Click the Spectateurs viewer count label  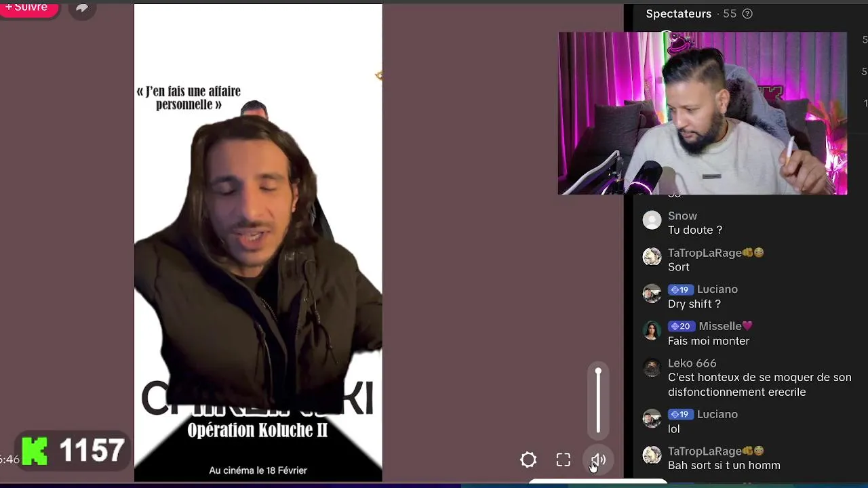coord(691,14)
